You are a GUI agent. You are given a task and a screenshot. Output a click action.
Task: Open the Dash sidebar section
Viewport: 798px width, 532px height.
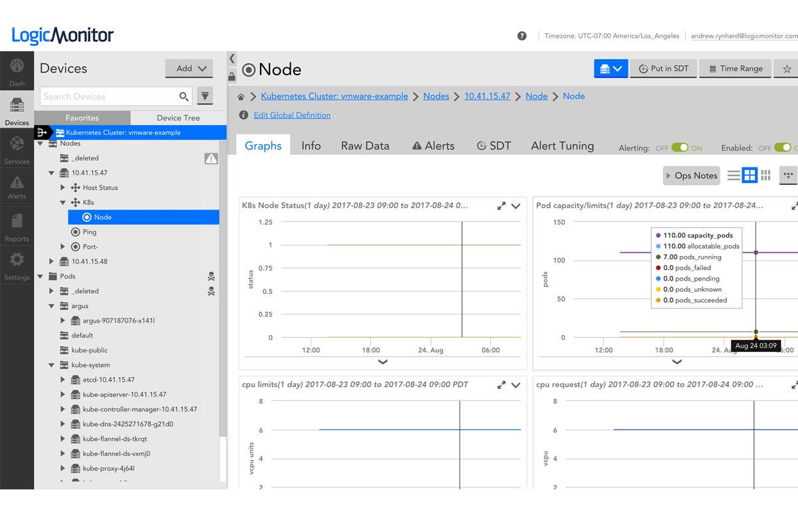coord(17,72)
